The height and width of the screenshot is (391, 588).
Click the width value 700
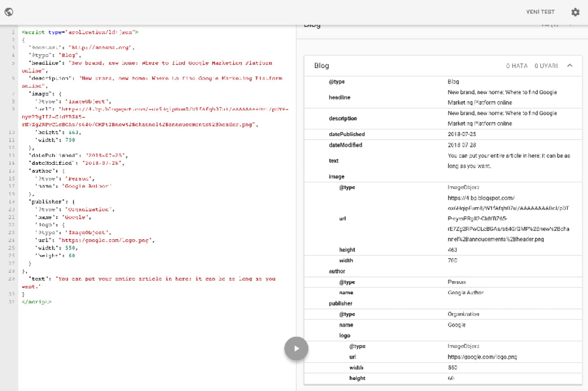(x=452, y=261)
